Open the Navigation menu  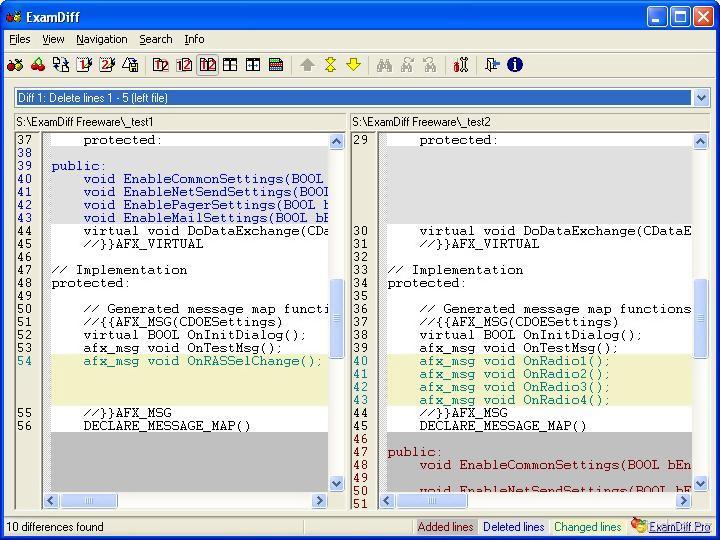(x=101, y=39)
